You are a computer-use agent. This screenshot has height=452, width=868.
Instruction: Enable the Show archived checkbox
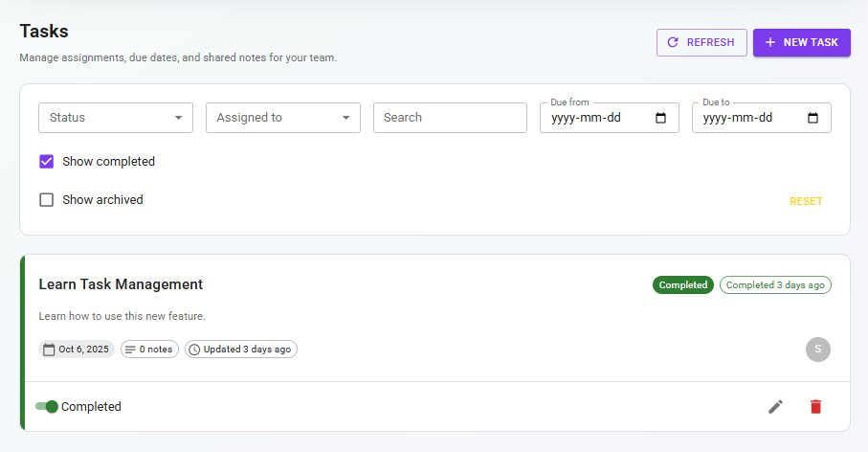point(46,200)
